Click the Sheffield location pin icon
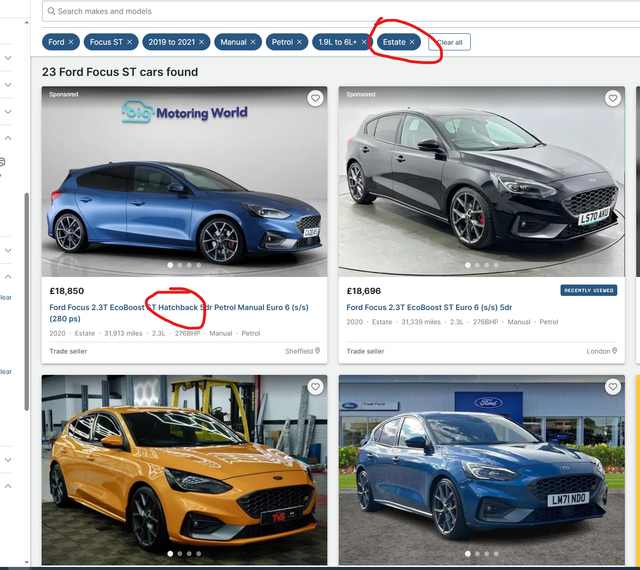Image resolution: width=640 pixels, height=570 pixels. (x=318, y=351)
